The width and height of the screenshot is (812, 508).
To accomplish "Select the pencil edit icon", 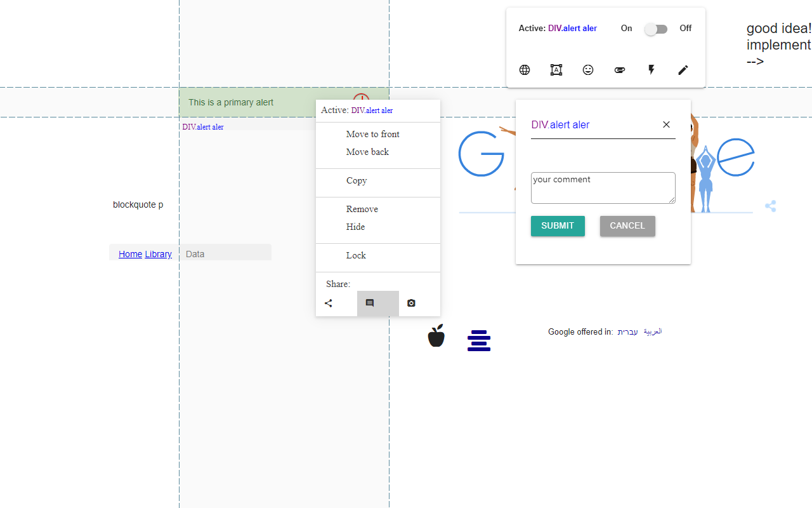I will pos(683,70).
